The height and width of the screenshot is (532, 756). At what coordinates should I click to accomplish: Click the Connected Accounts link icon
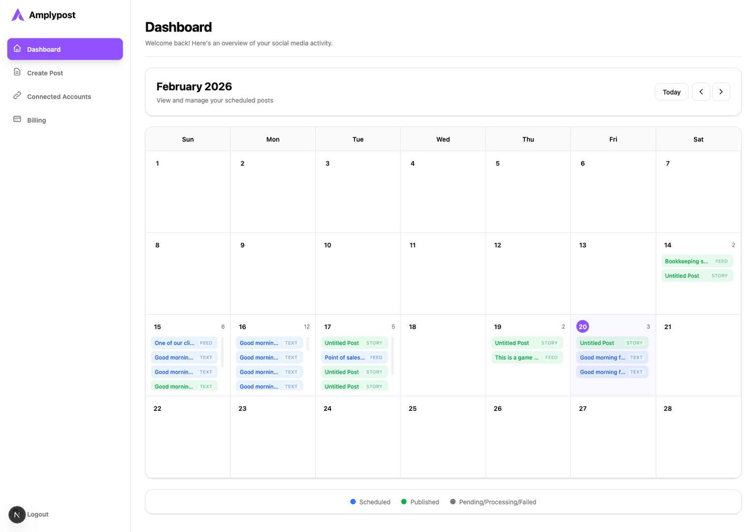point(17,96)
